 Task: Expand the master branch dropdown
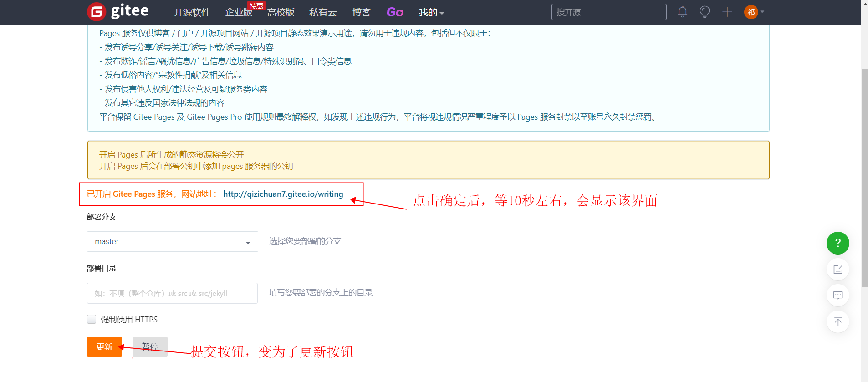172,241
